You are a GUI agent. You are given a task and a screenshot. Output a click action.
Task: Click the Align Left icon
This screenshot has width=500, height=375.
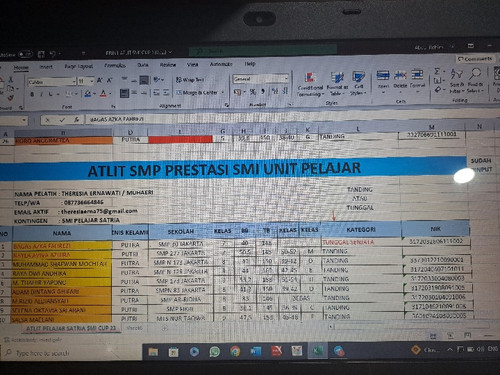pyautogui.click(x=124, y=93)
